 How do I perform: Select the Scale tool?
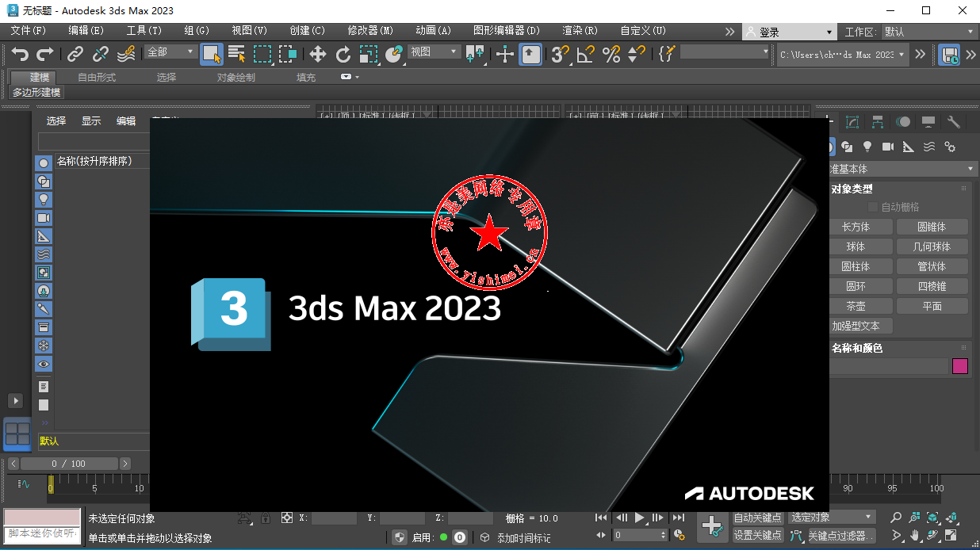[x=369, y=54]
